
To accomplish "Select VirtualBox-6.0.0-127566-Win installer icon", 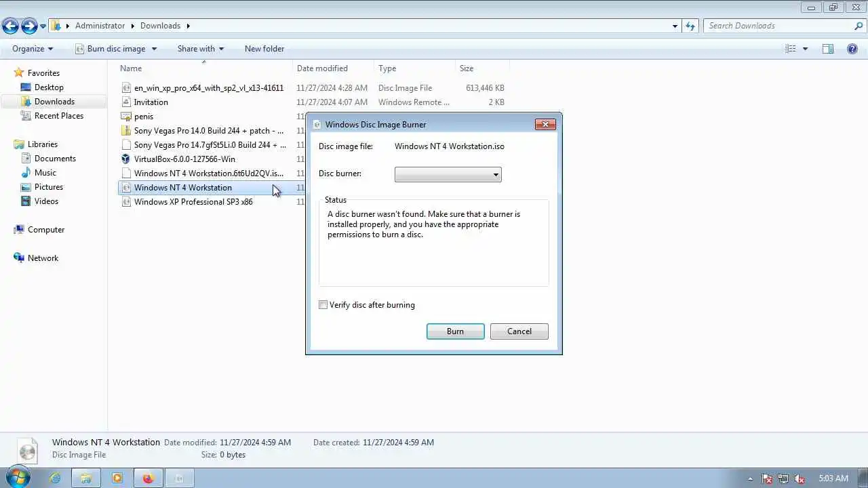I will tap(125, 159).
